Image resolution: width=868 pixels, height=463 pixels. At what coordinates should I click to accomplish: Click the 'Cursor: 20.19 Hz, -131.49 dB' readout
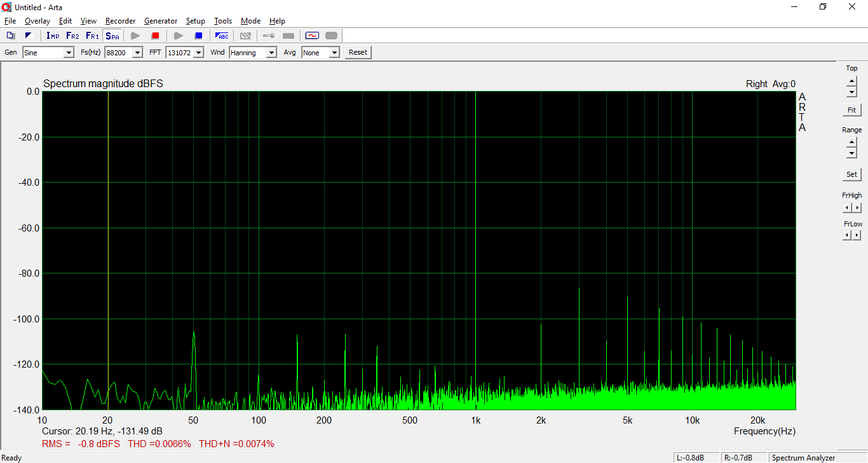pyautogui.click(x=102, y=431)
